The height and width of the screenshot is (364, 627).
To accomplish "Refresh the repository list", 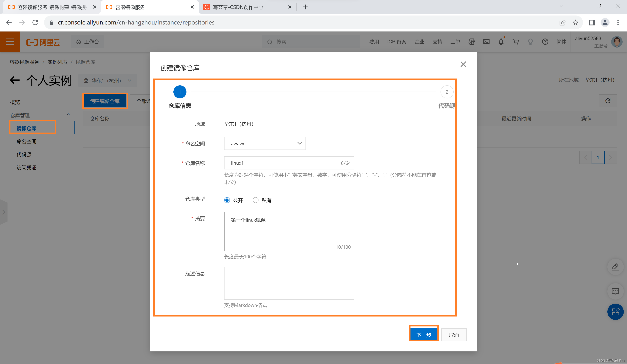I will [608, 101].
